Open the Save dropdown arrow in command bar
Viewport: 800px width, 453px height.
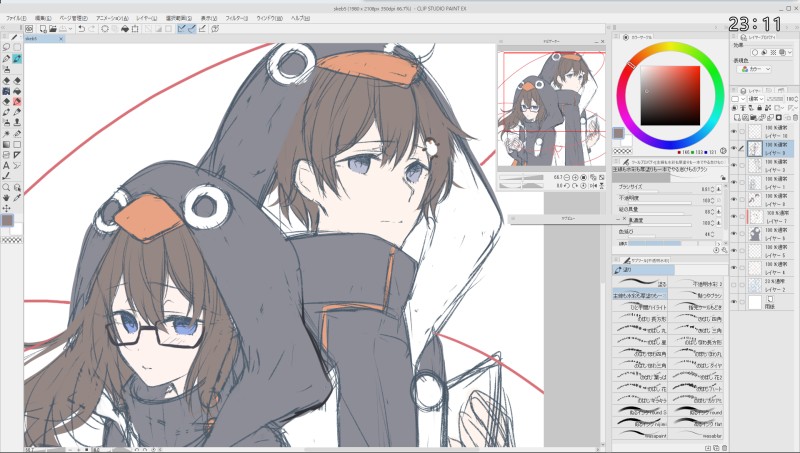click(70, 29)
